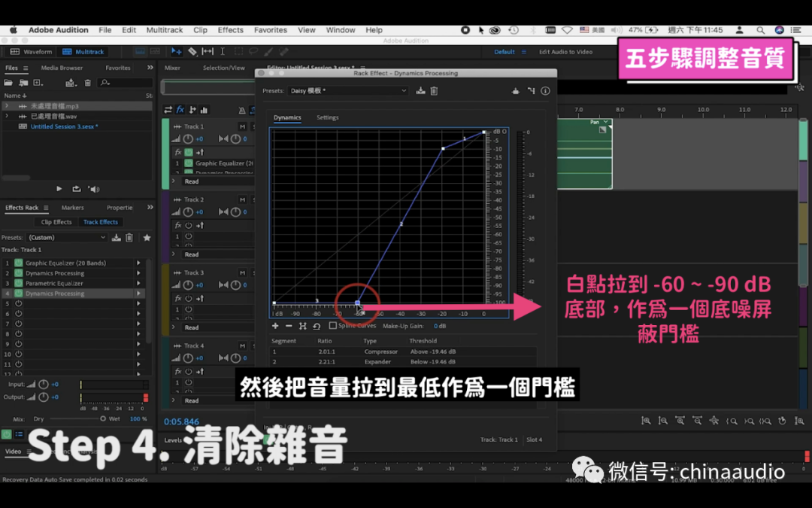Mute Track 3 with M button
The image size is (812, 508).
tap(242, 272)
